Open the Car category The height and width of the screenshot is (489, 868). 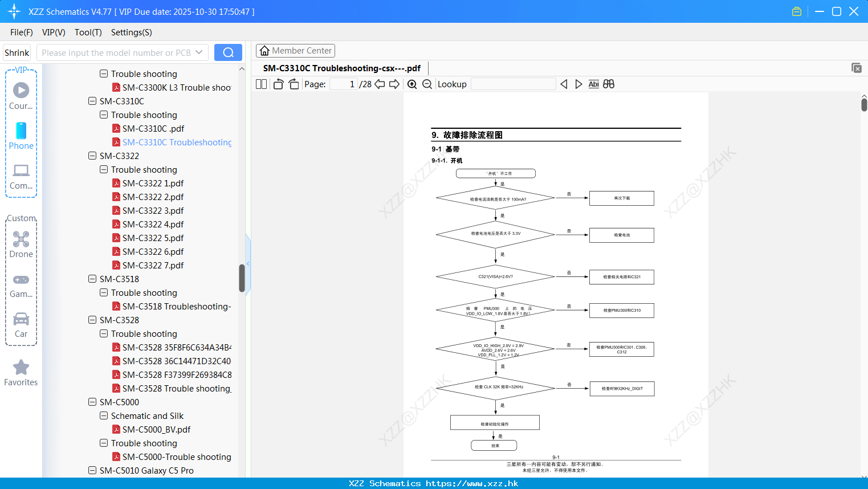[21, 325]
